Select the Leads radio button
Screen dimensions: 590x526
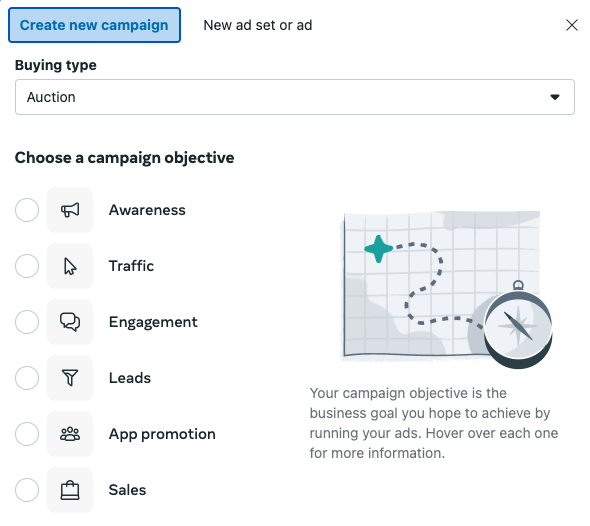27,378
